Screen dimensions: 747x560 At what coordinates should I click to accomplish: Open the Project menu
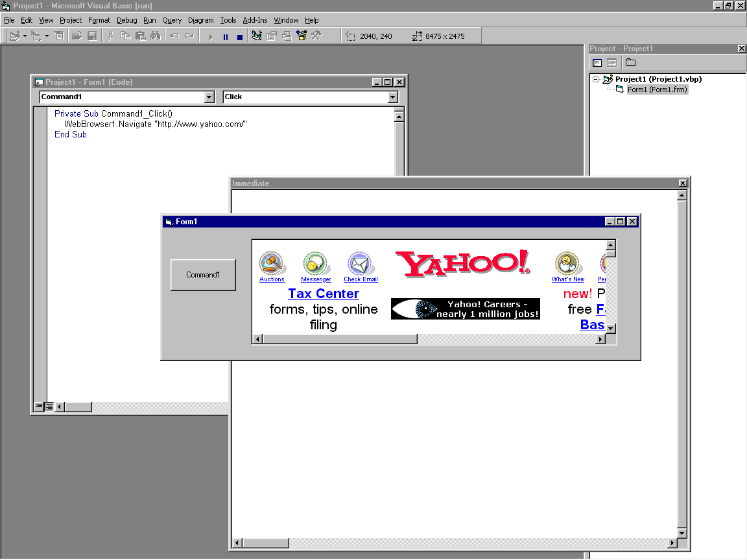[x=71, y=20]
